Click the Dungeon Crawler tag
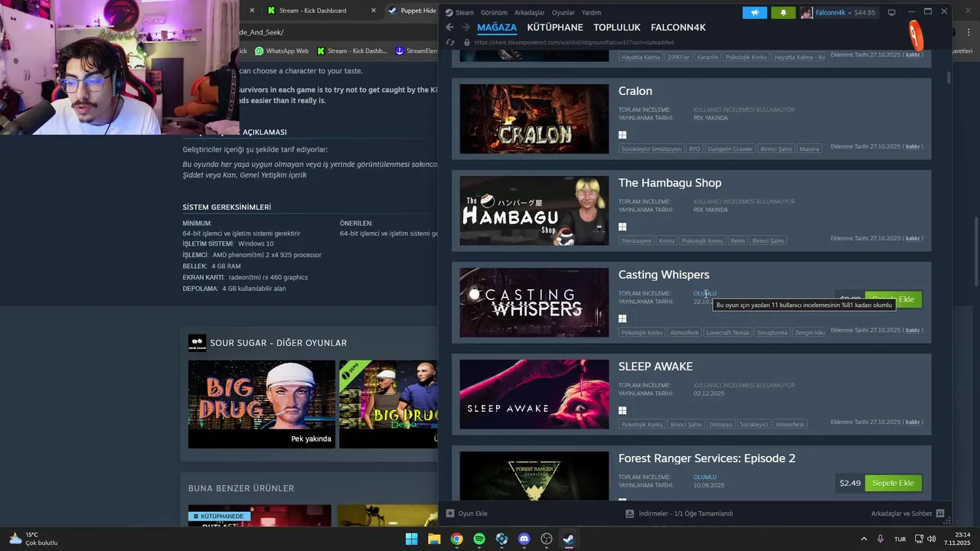The width and height of the screenshot is (980, 551). [x=730, y=149]
